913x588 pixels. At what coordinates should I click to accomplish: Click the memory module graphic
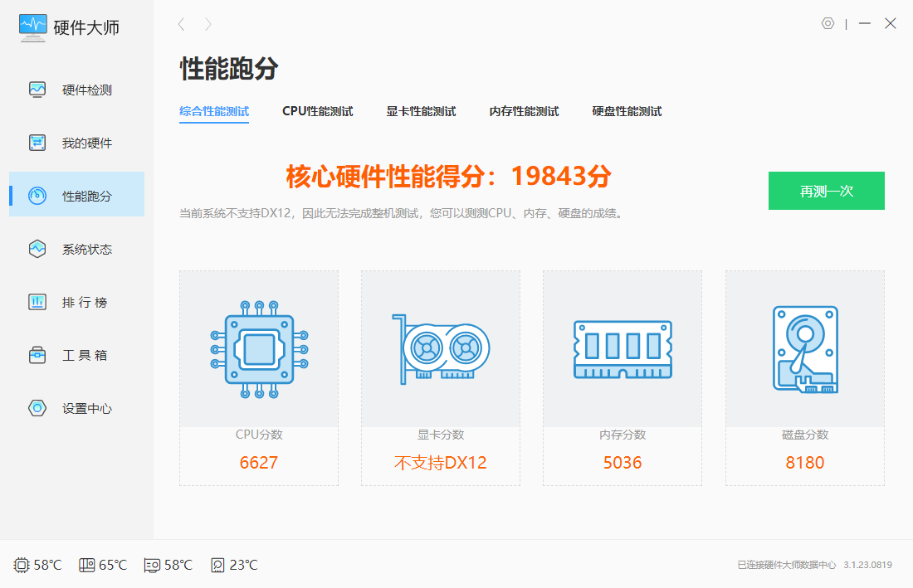pyautogui.click(x=622, y=349)
